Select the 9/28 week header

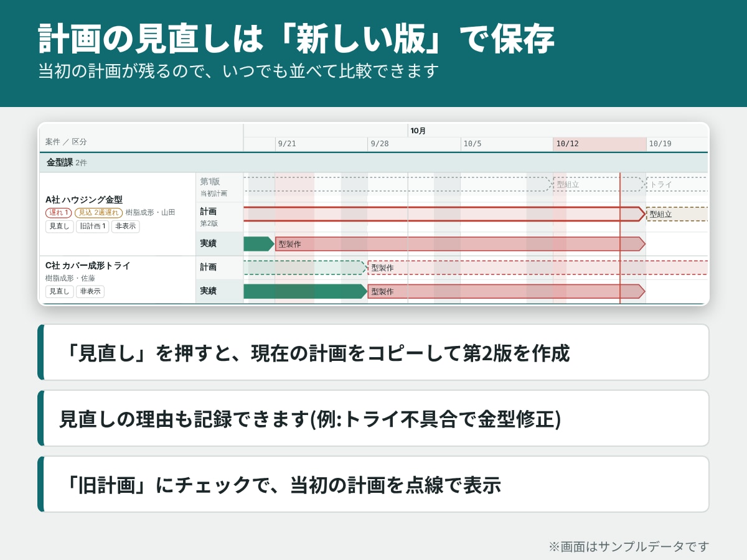tap(414, 144)
